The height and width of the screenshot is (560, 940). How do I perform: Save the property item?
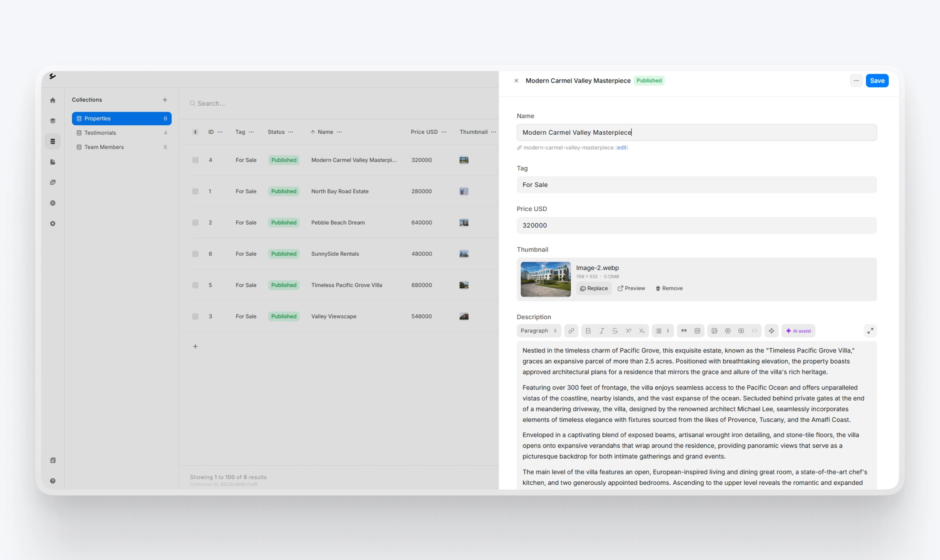[877, 81]
